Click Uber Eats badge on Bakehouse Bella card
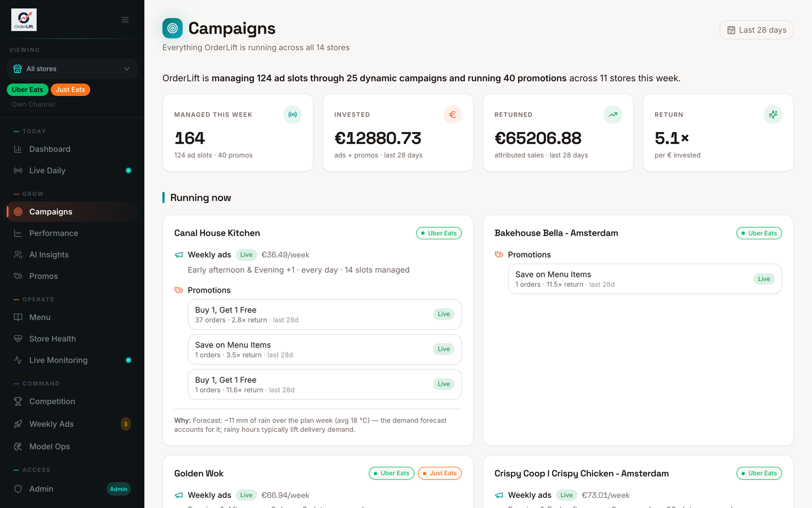The height and width of the screenshot is (508, 812). click(759, 233)
